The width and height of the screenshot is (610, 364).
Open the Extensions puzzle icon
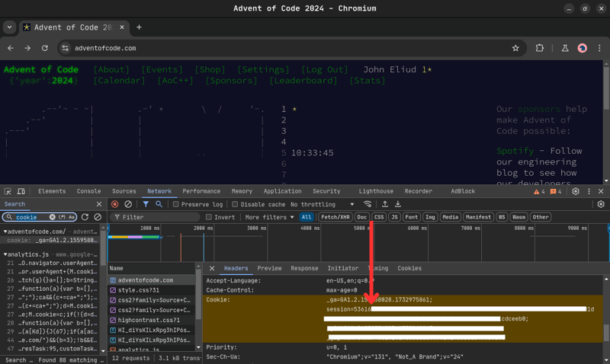[540, 48]
